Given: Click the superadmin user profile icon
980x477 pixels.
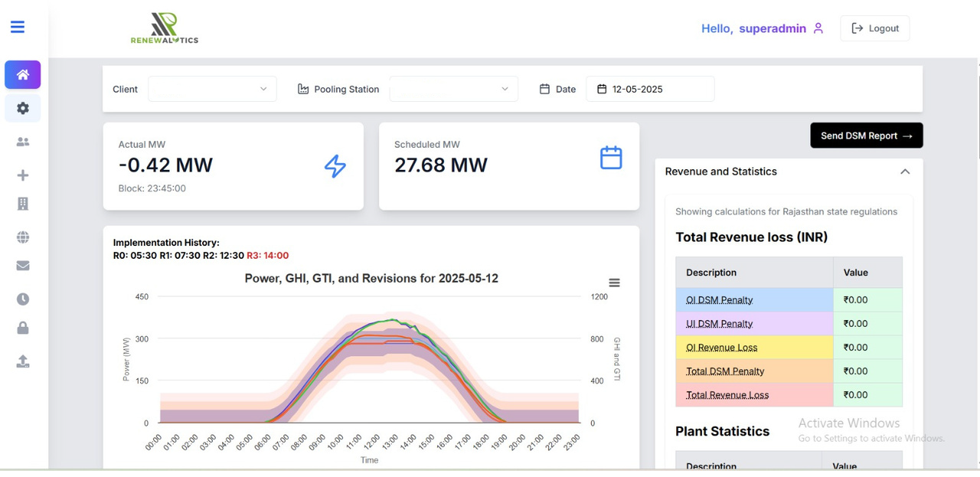Looking at the screenshot, I should tap(818, 28).
